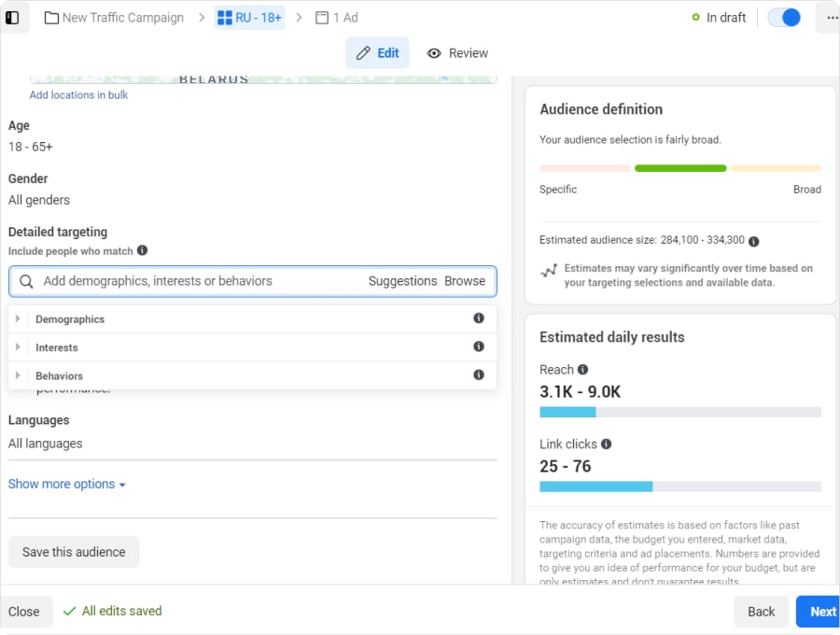
Task: Click info icon beside Include people who match
Action: coord(143,250)
